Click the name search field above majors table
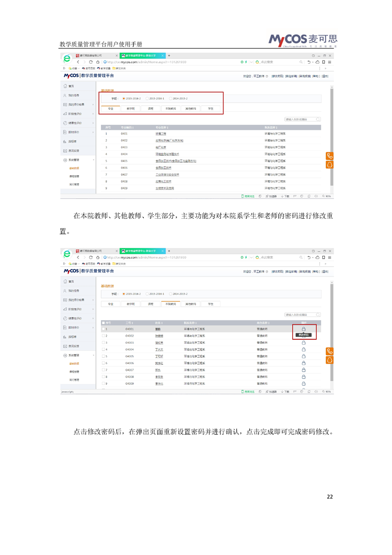Viewport: 392px width, 555px height. [x=303, y=119]
